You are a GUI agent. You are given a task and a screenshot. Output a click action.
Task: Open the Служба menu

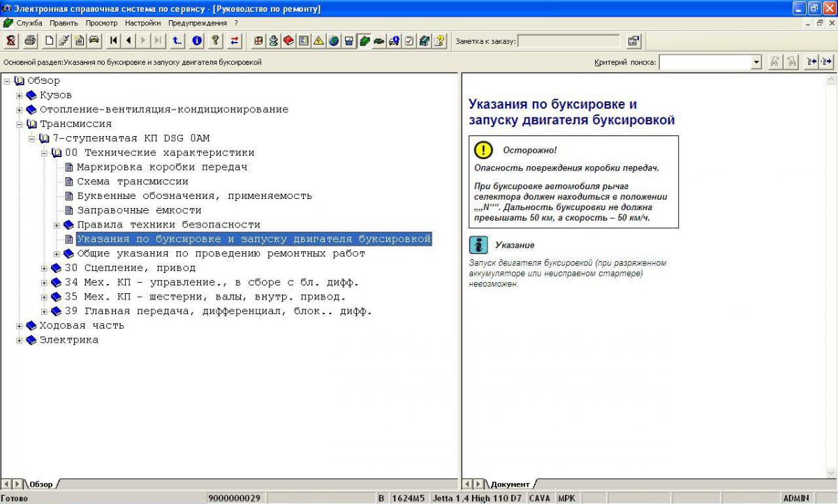tap(29, 23)
